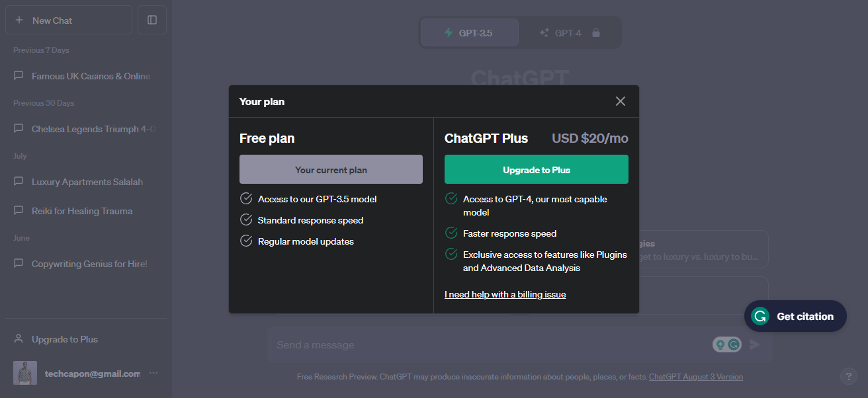Open Copywriting Genius for Hire chat
Screen dimensions: 868x398
pos(86,264)
